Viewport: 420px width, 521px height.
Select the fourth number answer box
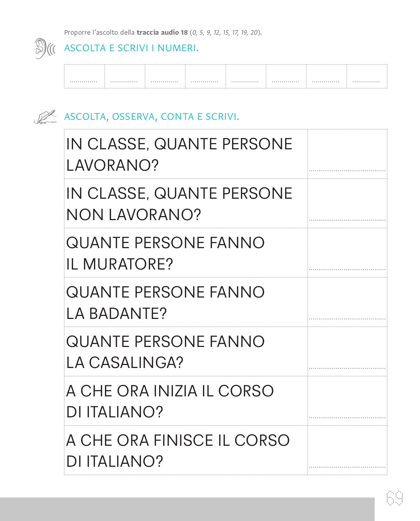point(206,76)
